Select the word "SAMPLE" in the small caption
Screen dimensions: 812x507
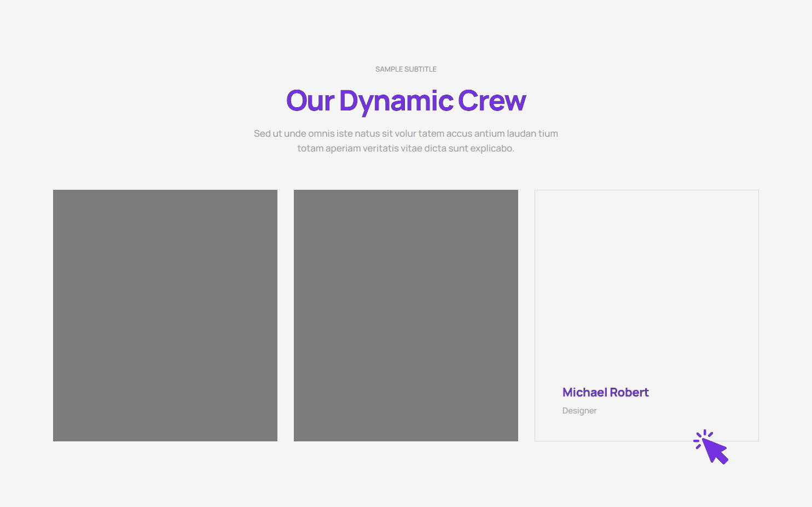coord(389,69)
